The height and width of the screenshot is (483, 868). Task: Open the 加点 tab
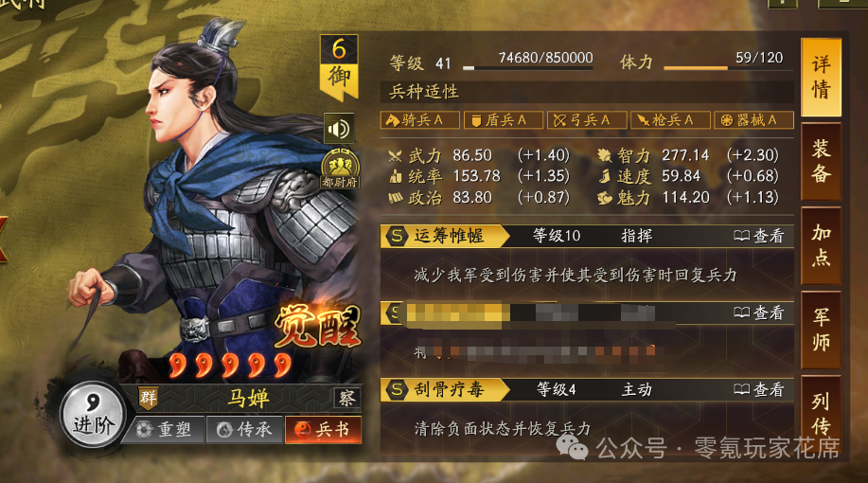tap(821, 246)
